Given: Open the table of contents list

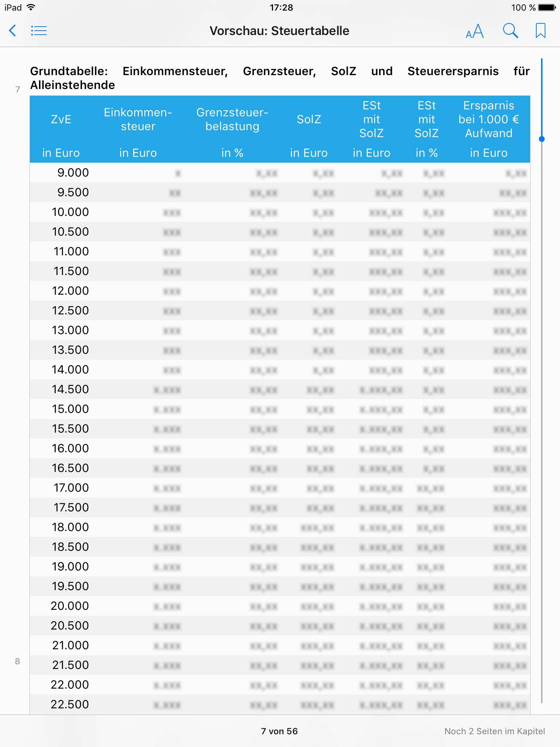Looking at the screenshot, I should pyautogui.click(x=39, y=31).
